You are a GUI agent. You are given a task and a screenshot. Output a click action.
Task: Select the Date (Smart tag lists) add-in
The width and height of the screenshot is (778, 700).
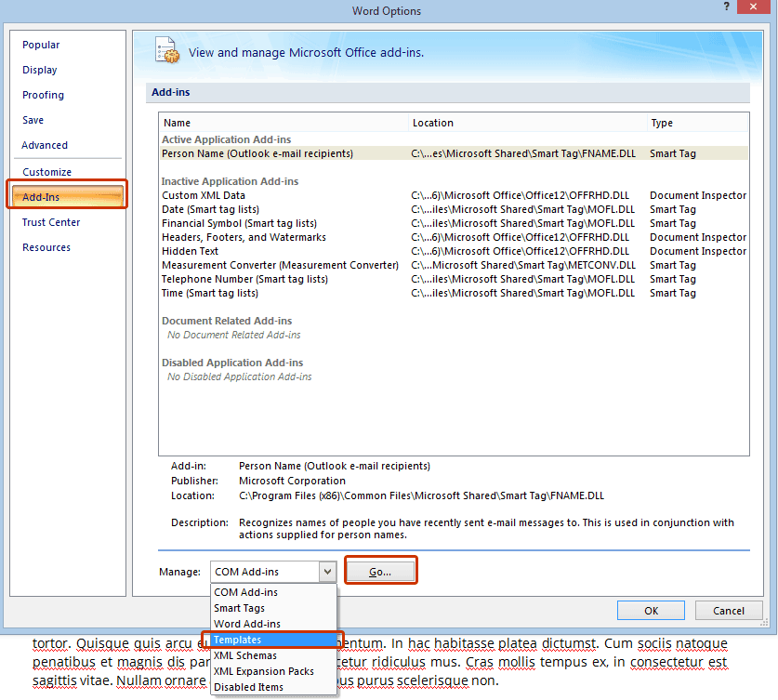point(454,209)
